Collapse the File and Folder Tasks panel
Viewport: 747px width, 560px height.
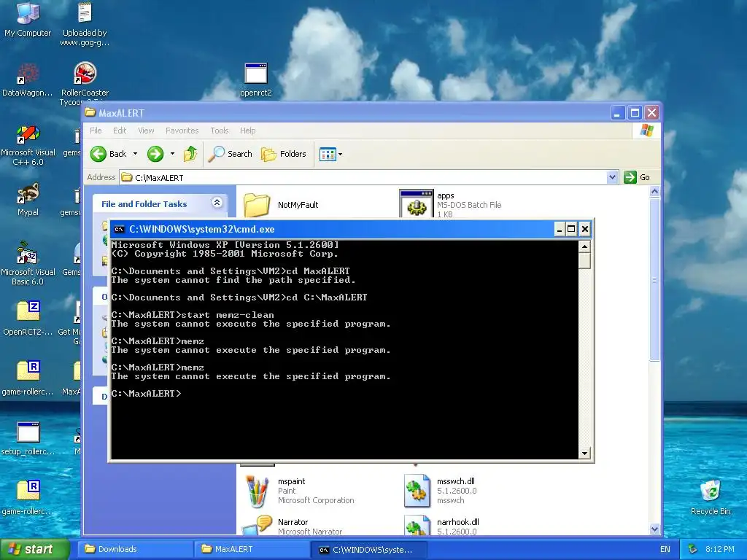(x=217, y=203)
